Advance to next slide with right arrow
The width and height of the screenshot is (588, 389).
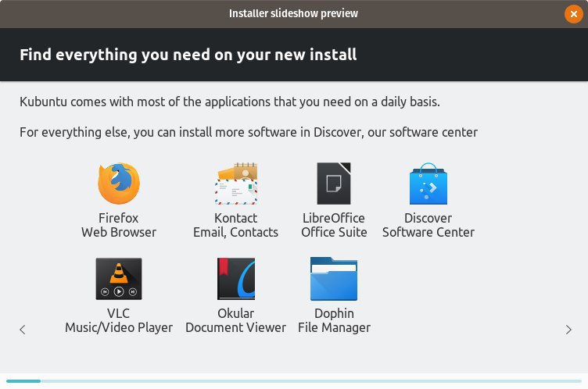coord(568,330)
